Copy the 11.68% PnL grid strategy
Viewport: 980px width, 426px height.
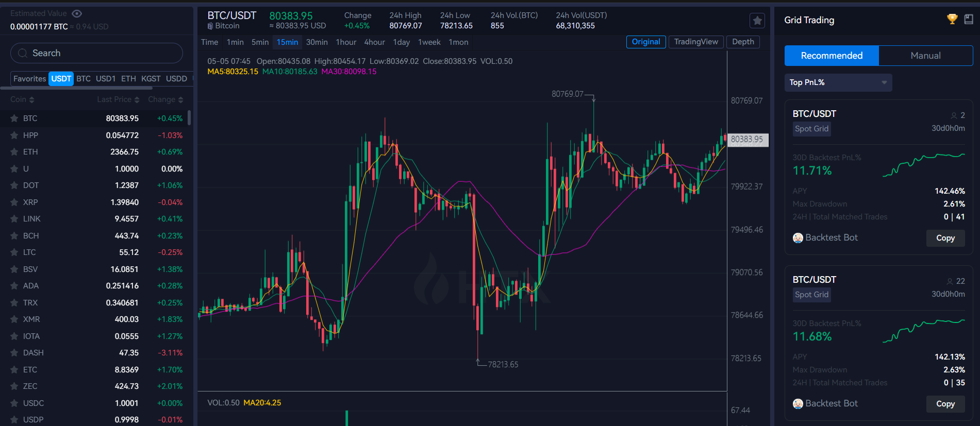pos(945,404)
